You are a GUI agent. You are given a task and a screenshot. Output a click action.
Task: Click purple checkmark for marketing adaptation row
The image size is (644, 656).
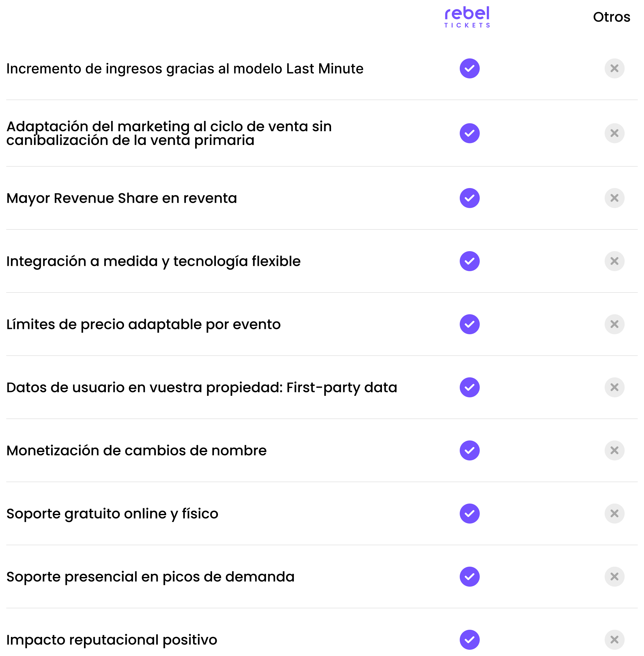point(469,133)
